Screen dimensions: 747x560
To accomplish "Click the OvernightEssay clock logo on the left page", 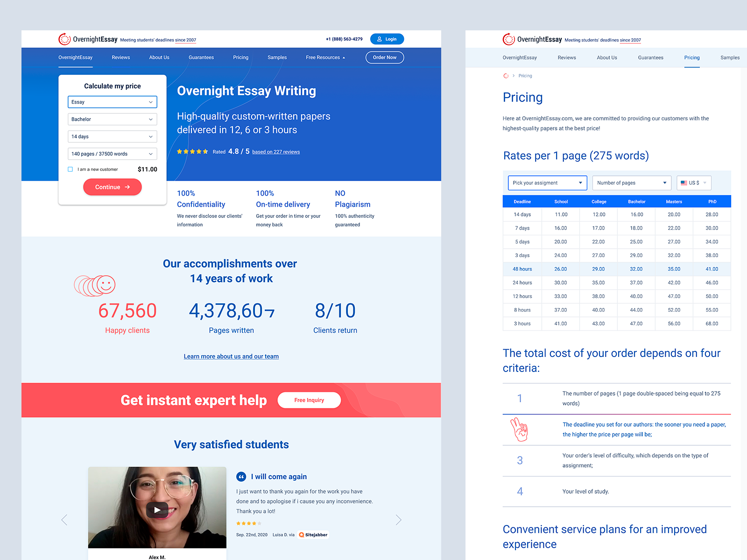I will pos(64,39).
